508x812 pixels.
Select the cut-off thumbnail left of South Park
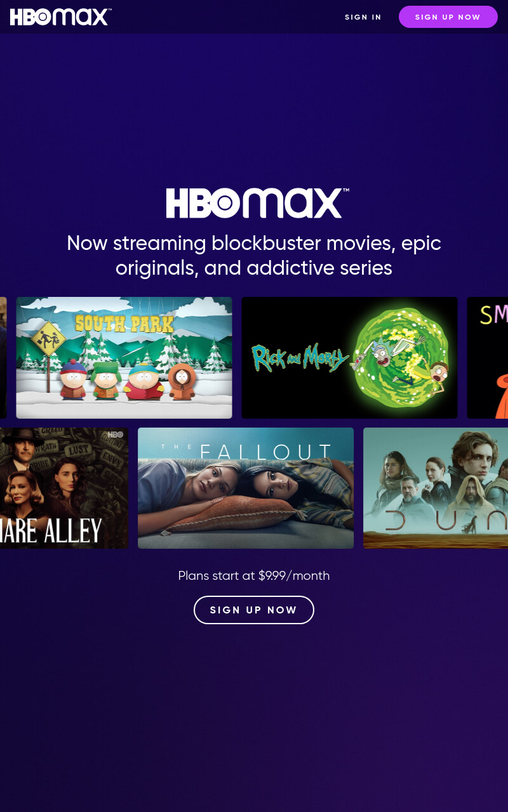(x=3, y=358)
